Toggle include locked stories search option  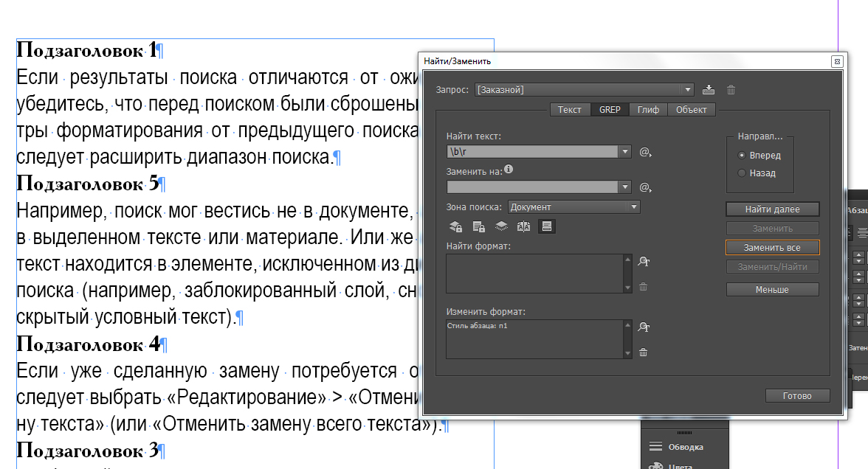(478, 226)
